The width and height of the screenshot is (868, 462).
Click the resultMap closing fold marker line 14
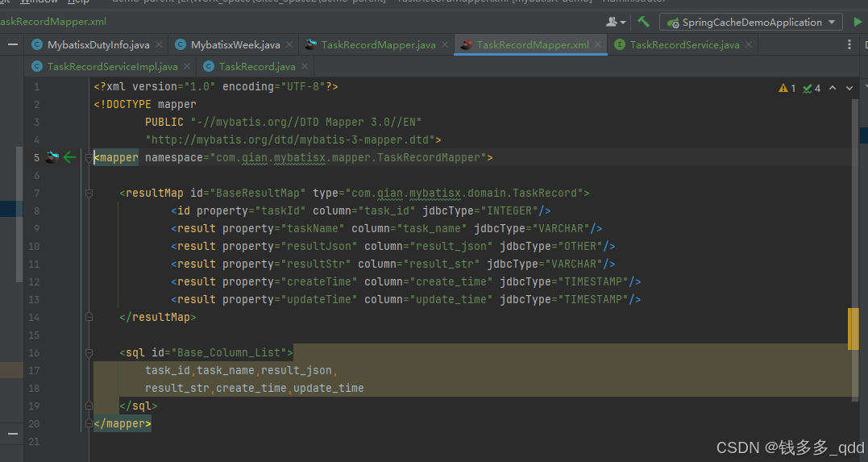click(x=89, y=317)
